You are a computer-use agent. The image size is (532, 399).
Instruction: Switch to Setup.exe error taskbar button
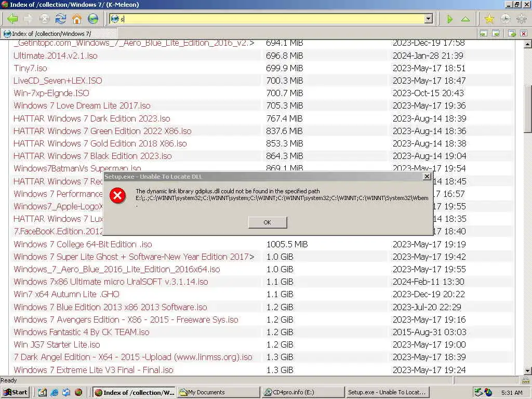coord(388,392)
